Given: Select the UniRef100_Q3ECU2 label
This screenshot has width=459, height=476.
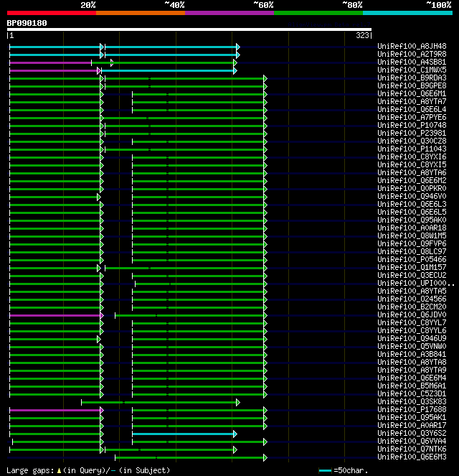Looking at the screenshot, I should 412,275.
